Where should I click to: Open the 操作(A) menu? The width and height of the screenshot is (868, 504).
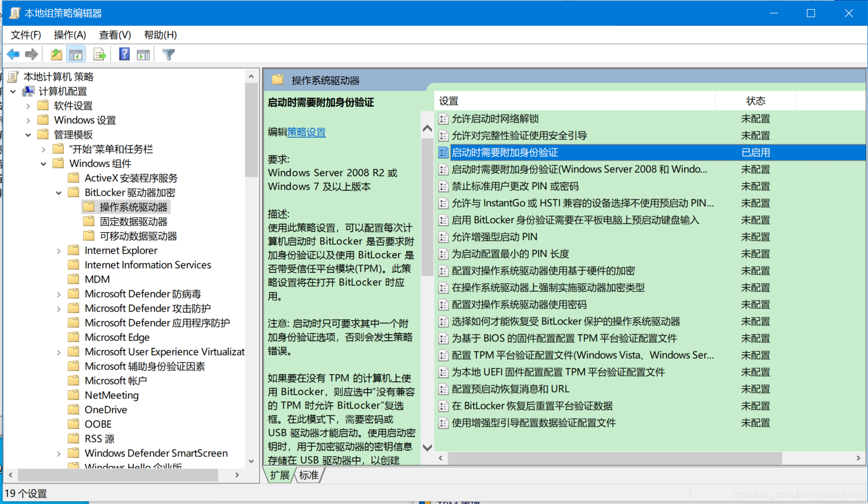pos(70,35)
